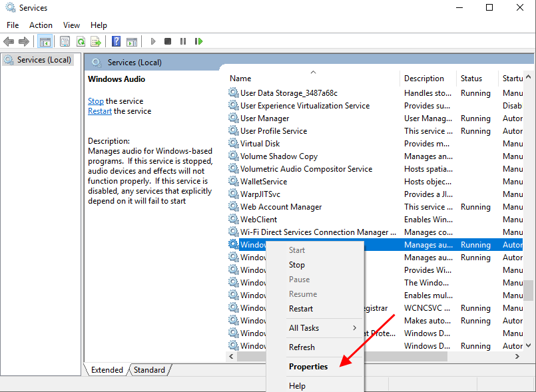Choose Help in the context menu
Image resolution: width=536 pixels, height=392 pixels.
[x=297, y=386]
